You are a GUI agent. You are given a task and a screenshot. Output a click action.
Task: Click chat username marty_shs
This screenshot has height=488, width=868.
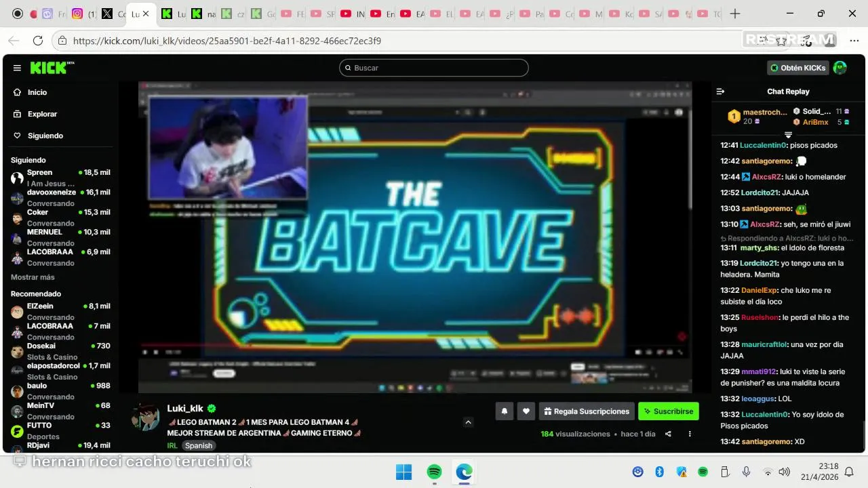759,248
